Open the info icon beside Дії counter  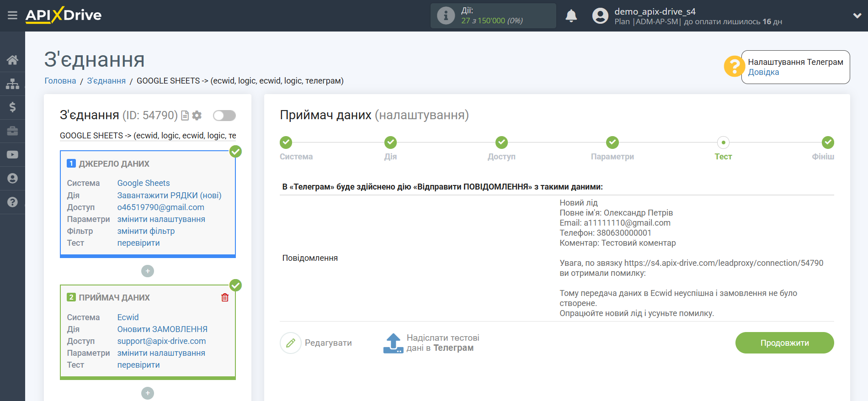click(x=446, y=16)
